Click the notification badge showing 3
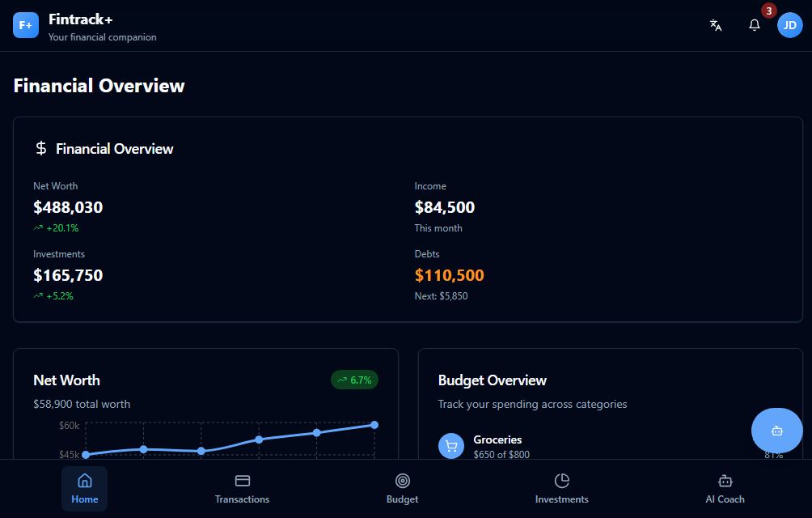Image resolution: width=812 pixels, height=518 pixels. [768, 11]
